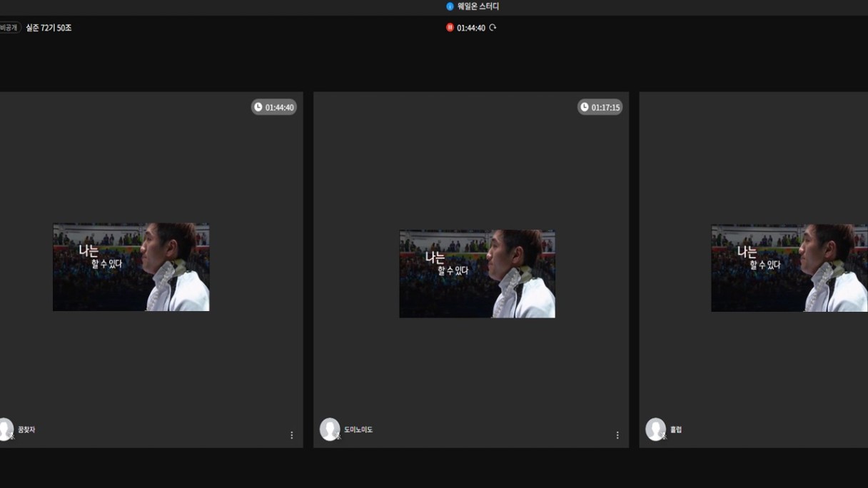Click 도미노미도's profile avatar

(x=330, y=429)
